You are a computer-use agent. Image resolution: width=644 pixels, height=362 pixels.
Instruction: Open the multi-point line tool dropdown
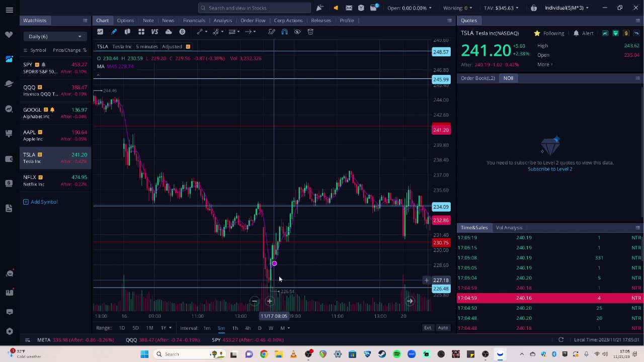pyautogui.click(x=217, y=32)
